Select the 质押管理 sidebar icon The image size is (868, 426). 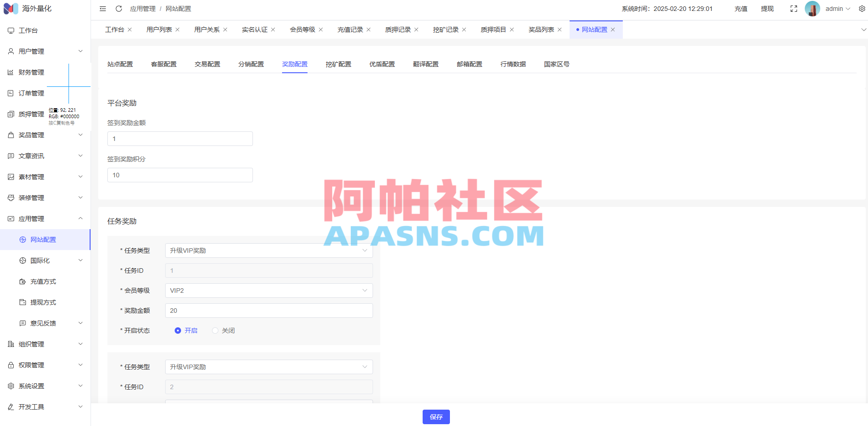tap(10, 114)
